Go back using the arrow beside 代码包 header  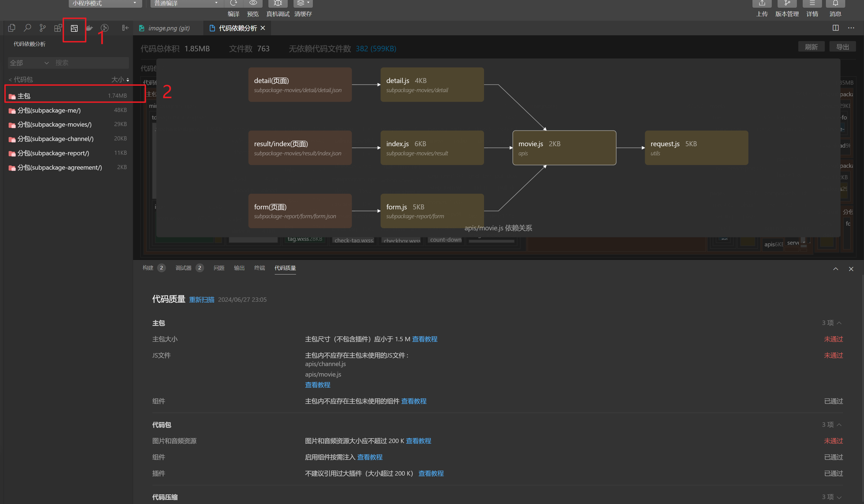click(10, 79)
